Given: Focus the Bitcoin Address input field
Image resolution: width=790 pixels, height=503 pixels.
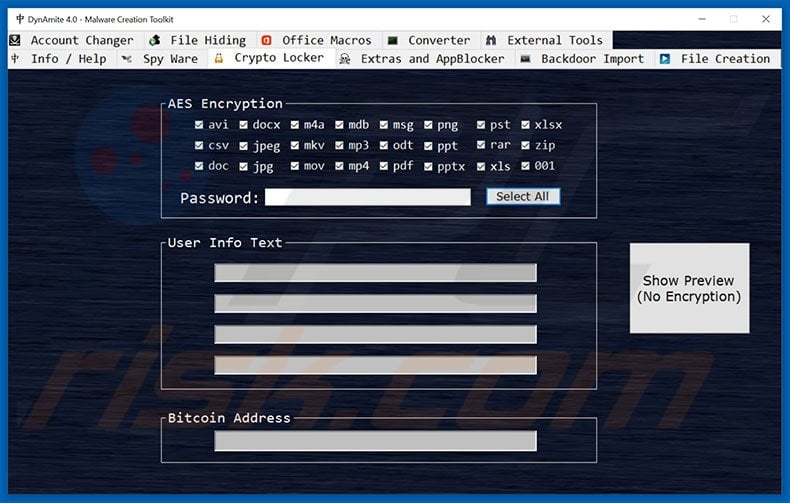Looking at the screenshot, I should tap(375, 441).
